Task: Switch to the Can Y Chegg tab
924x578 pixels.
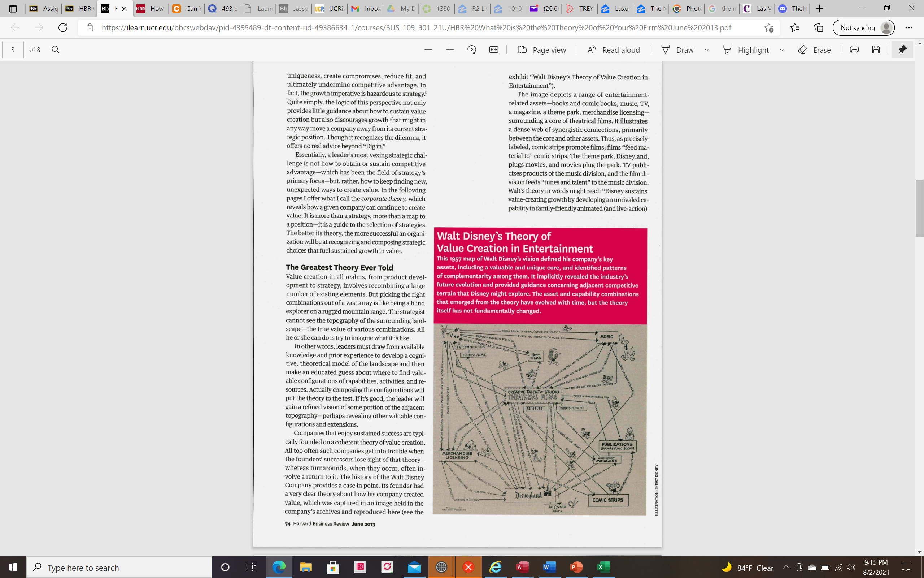Action: (186, 8)
